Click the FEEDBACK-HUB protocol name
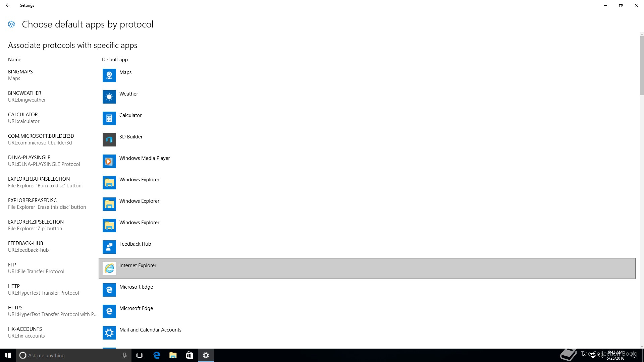This screenshot has height=362, width=644. pos(25,243)
